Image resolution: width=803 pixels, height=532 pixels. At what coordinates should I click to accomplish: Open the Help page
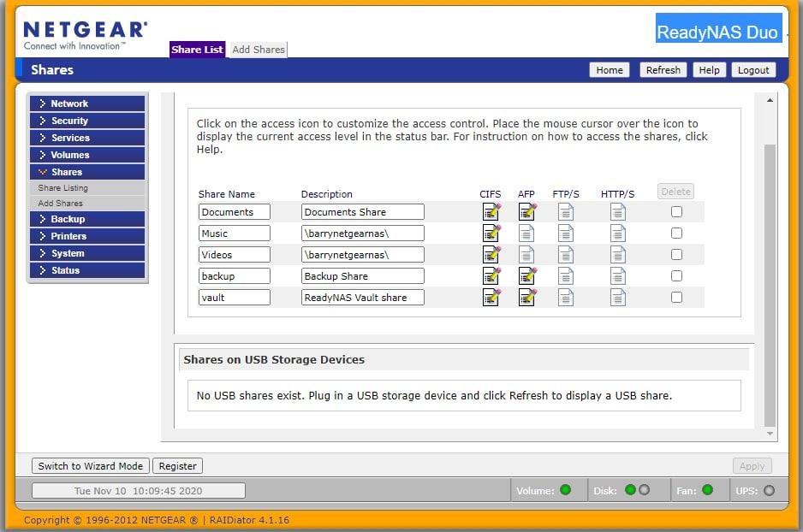click(x=710, y=70)
